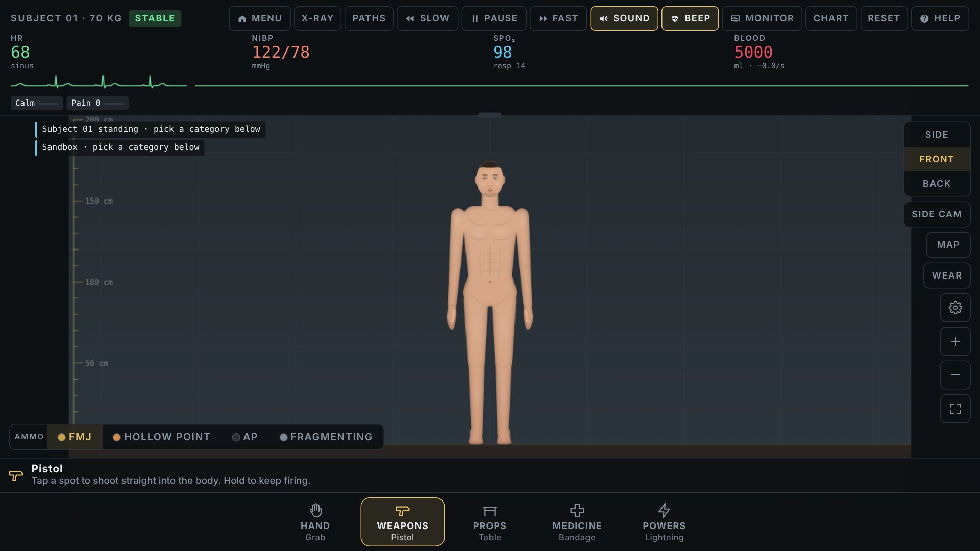Image resolution: width=980 pixels, height=551 pixels.
Task: Pause the simulation
Action: [x=494, y=18]
